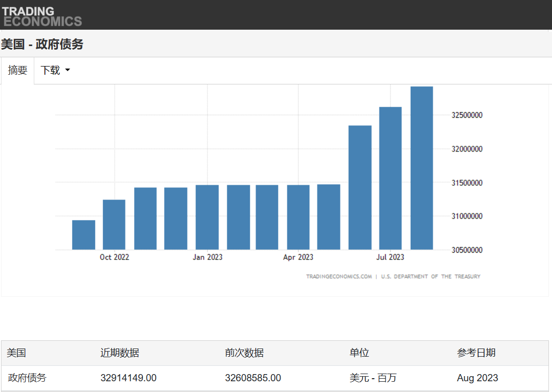The height and width of the screenshot is (392, 552).
Task: Click the 前次数据 column header
Action: [x=244, y=353]
